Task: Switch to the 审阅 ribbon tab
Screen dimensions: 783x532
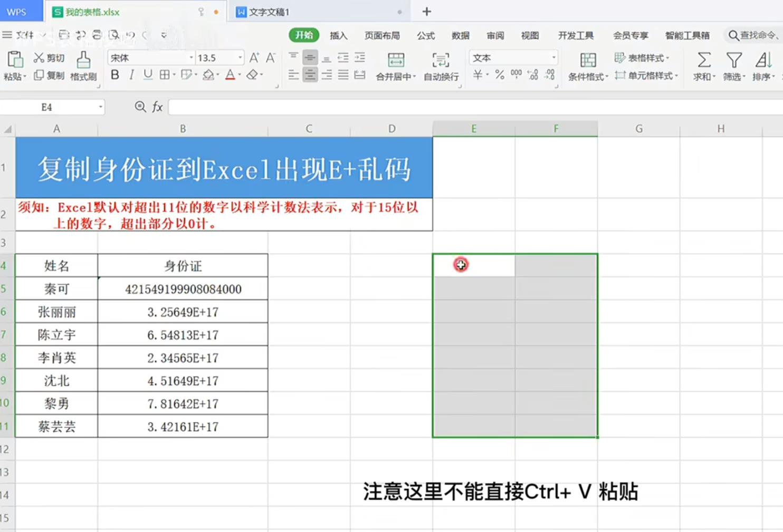Action: [x=495, y=35]
